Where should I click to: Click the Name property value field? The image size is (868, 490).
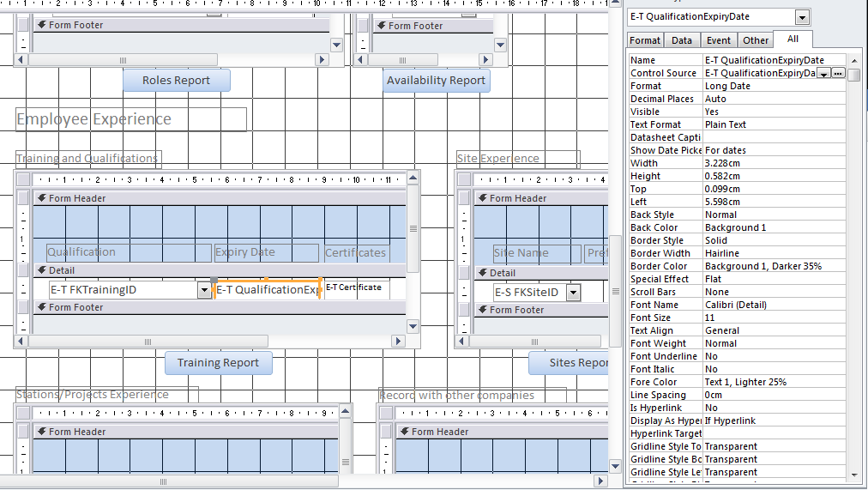click(775, 60)
